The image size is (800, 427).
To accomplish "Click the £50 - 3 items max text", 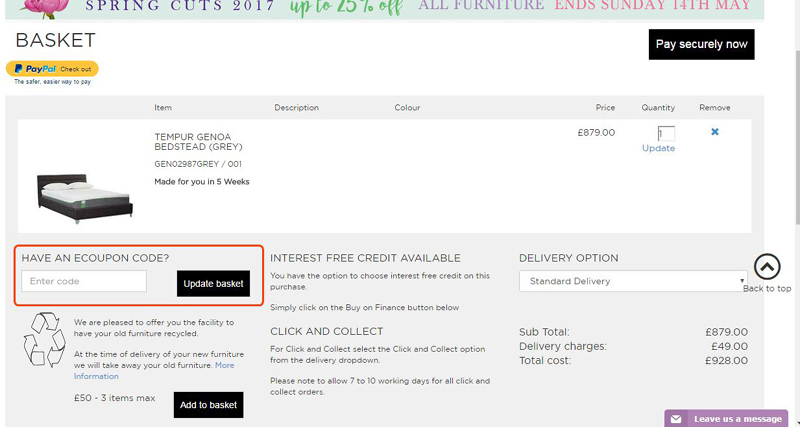I will coord(115,398).
